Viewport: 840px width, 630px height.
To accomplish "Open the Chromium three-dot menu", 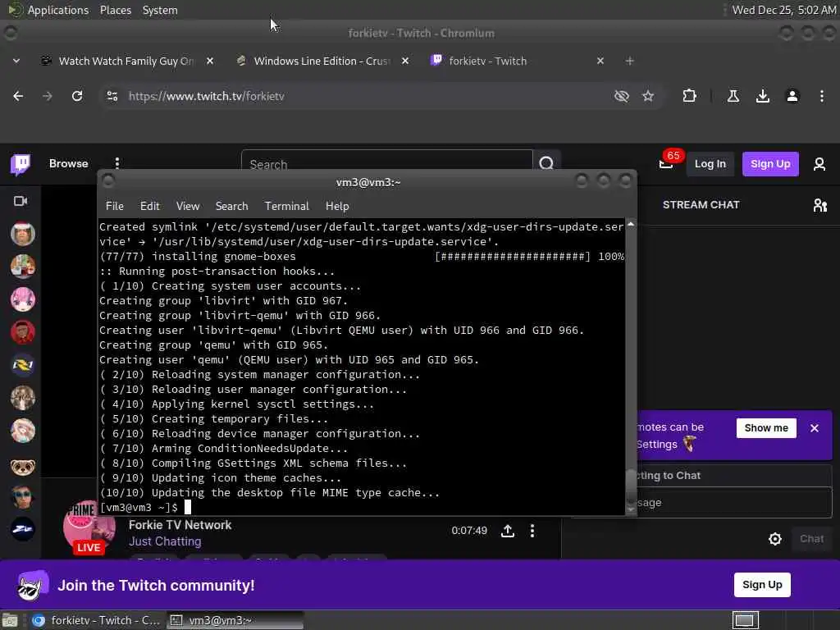I will pyautogui.click(x=822, y=96).
